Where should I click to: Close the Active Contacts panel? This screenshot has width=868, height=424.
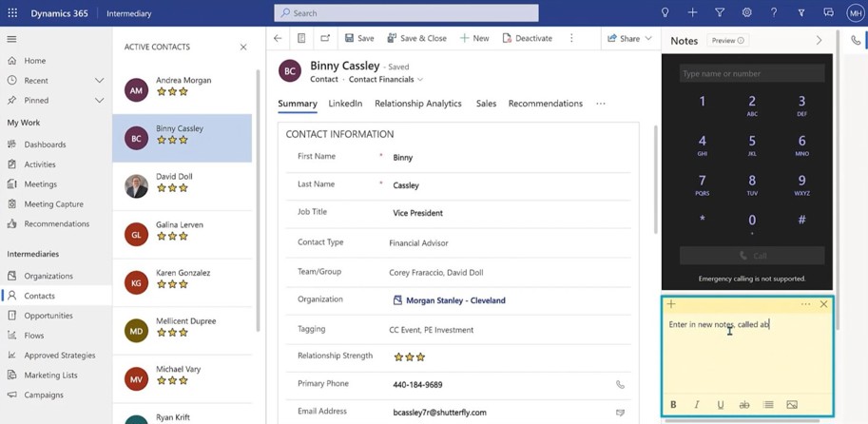click(x=243, y=47)
